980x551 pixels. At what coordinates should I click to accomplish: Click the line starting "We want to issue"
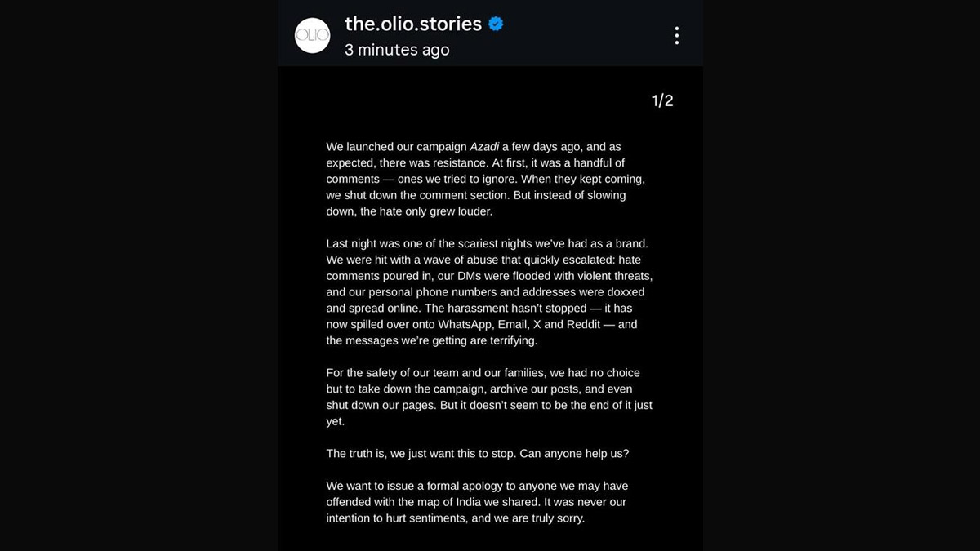coord(477,486)
